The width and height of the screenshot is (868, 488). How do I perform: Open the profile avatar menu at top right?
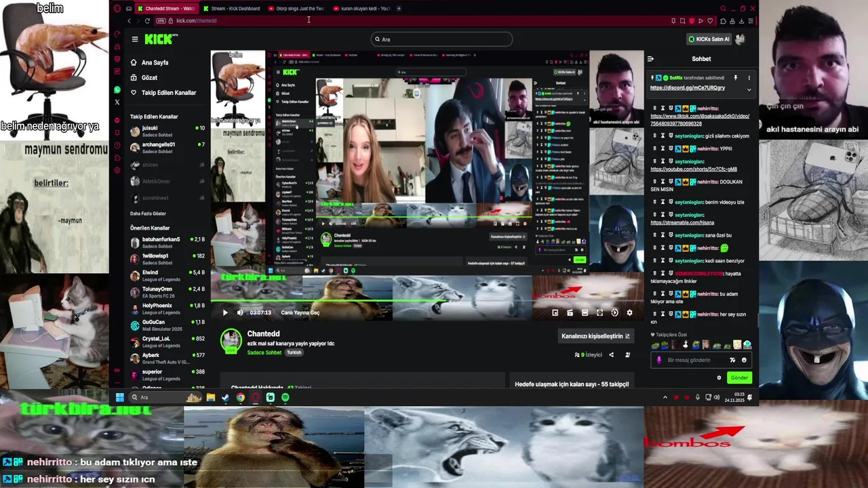click(741, 39)
